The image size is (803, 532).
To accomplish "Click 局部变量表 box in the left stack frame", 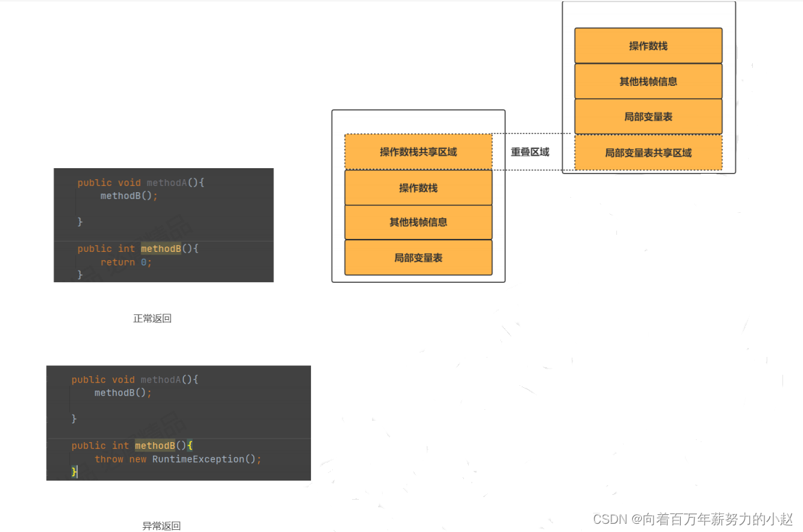I will coord(418,257).
